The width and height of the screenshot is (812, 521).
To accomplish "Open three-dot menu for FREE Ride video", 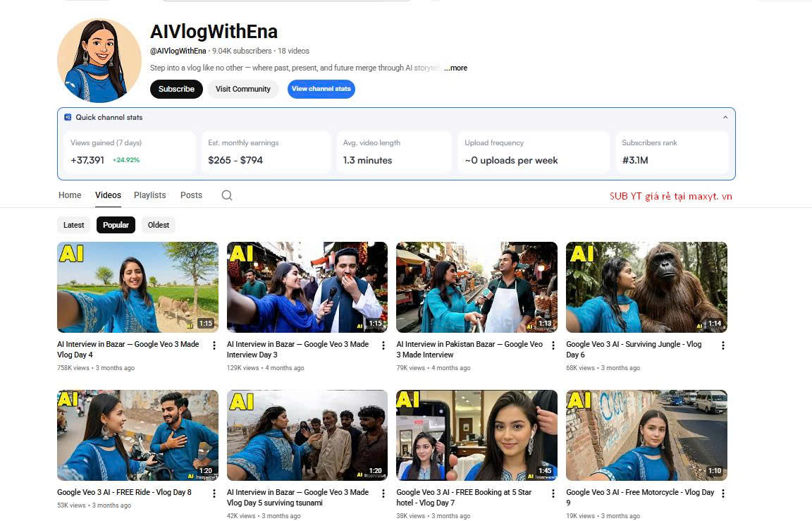I will (x=214, y=494).
